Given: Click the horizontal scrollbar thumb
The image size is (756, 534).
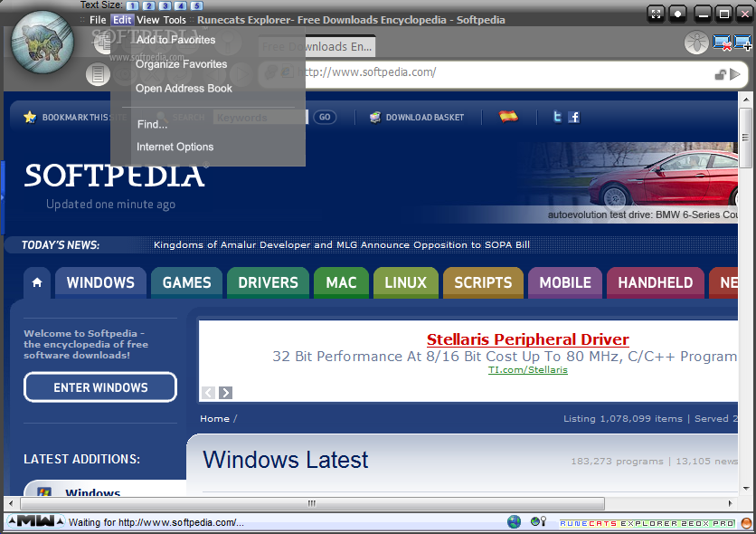Looking at the screenshot, I should tap(312, 503).
